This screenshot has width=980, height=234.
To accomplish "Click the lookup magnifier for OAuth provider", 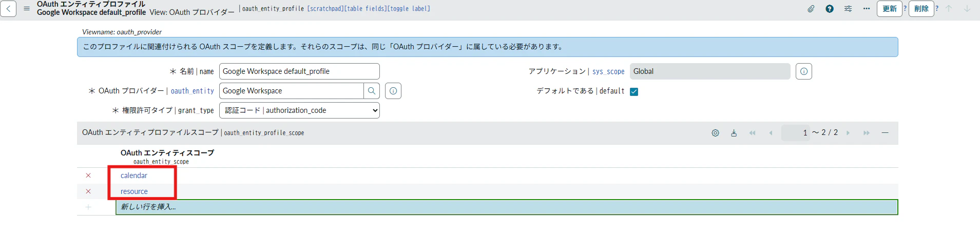I will tap(372, 91).
